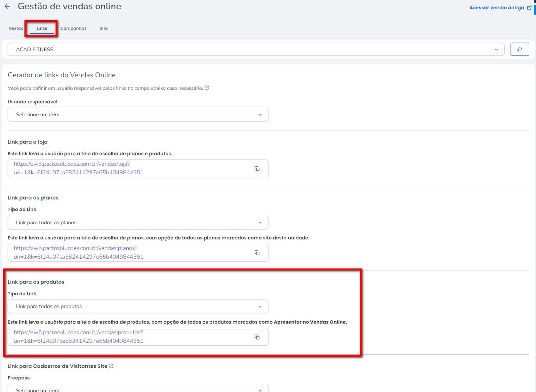Open the Campanhas tab
536x392 pixels.
point(73,28)
